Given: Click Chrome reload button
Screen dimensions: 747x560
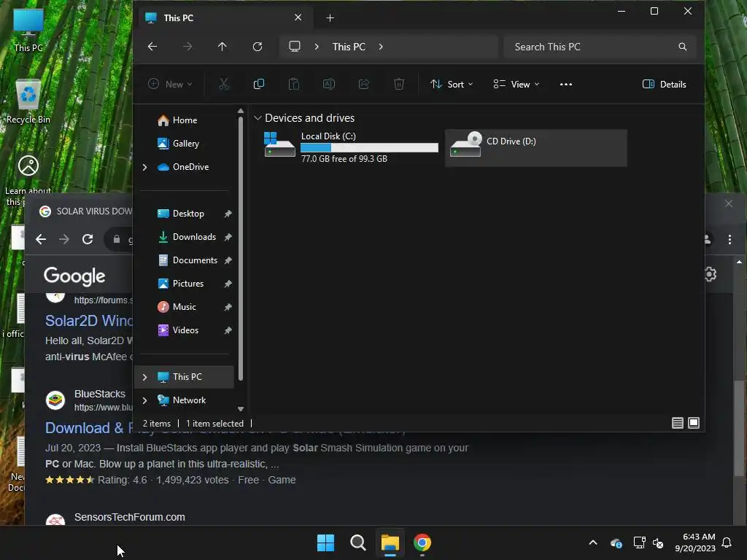Looking at the screenshot, I should click(88, 239).
